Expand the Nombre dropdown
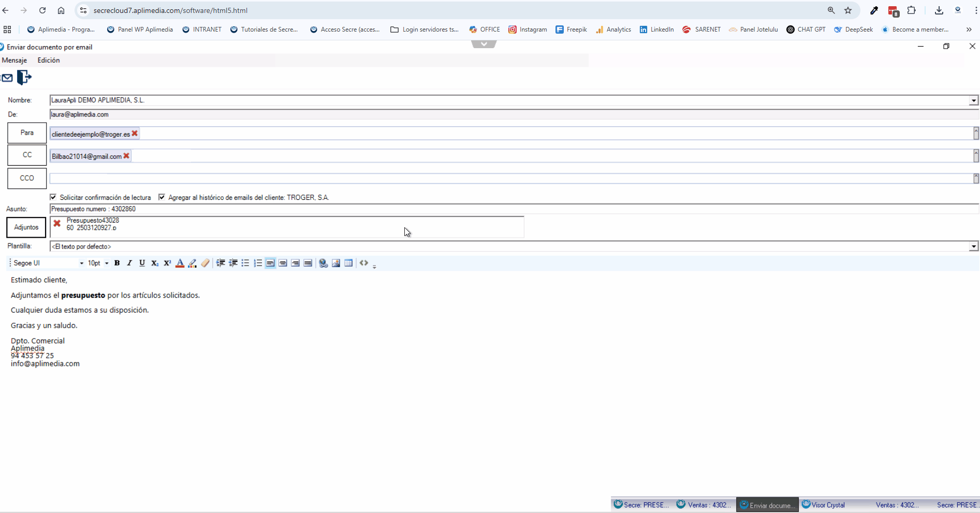 973,100
